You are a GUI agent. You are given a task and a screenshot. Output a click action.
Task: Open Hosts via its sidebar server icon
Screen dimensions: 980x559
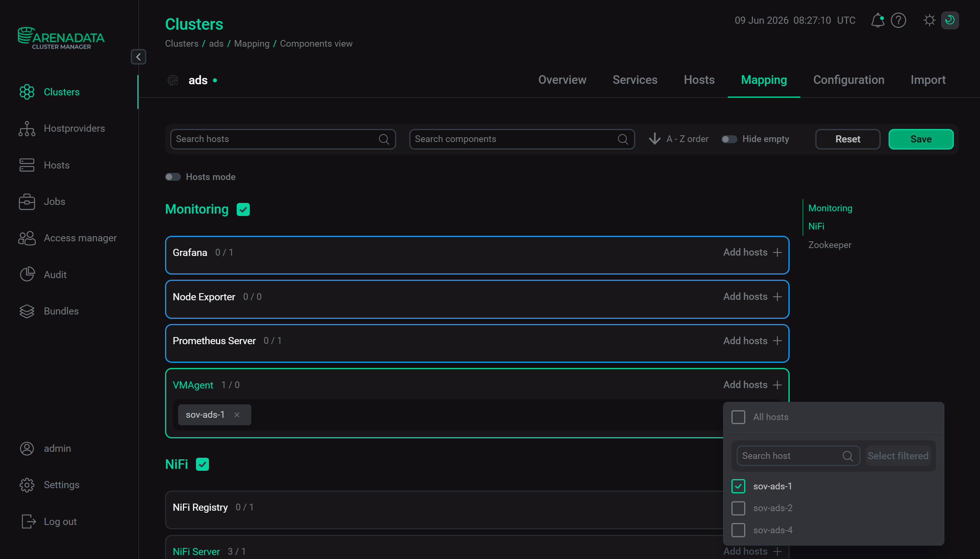[27, 165]
